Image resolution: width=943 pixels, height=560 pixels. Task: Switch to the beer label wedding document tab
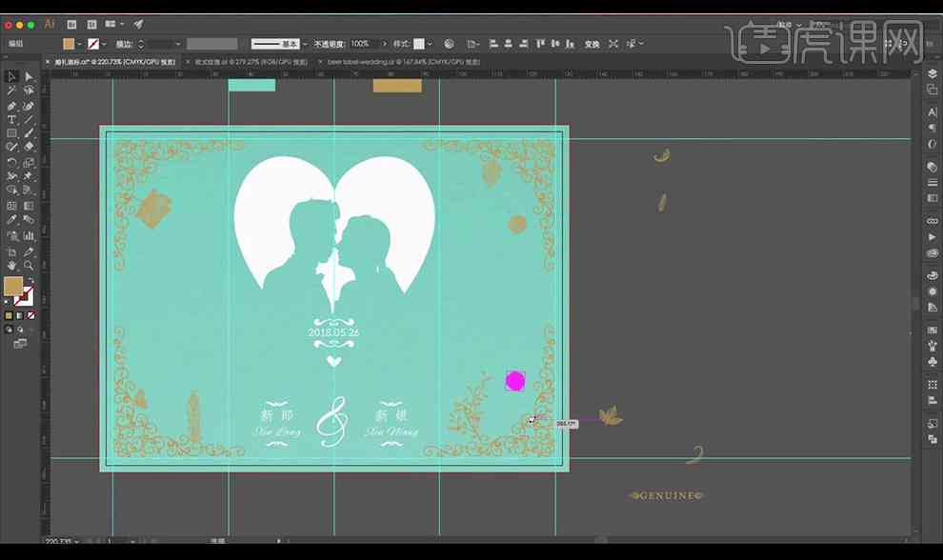(x=404, y=62)
